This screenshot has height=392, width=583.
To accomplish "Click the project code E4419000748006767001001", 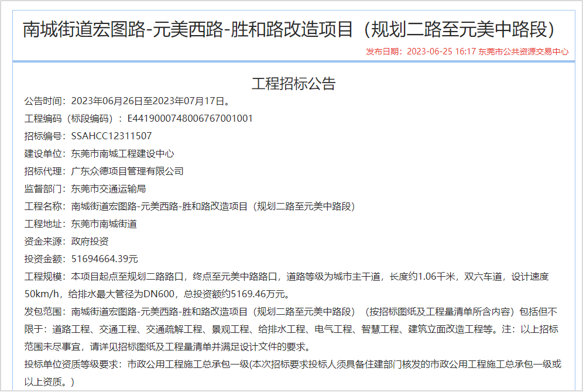I will [x=190, y=119].
